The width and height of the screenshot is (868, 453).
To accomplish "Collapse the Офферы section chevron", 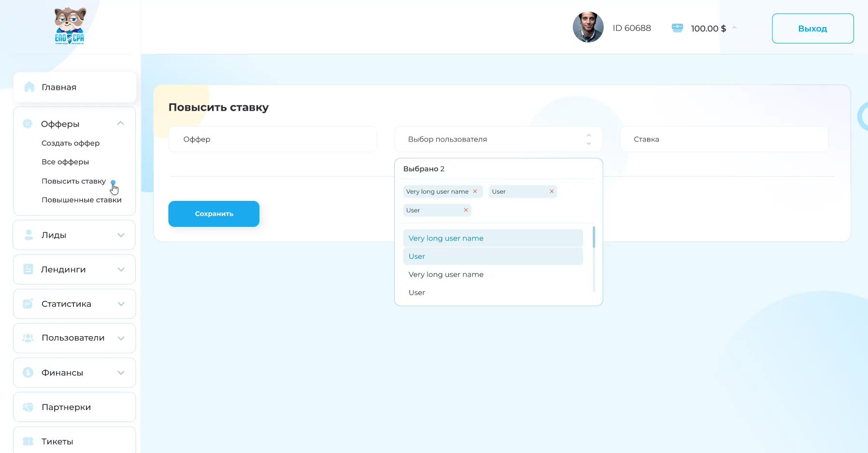I will click(121, 124).
